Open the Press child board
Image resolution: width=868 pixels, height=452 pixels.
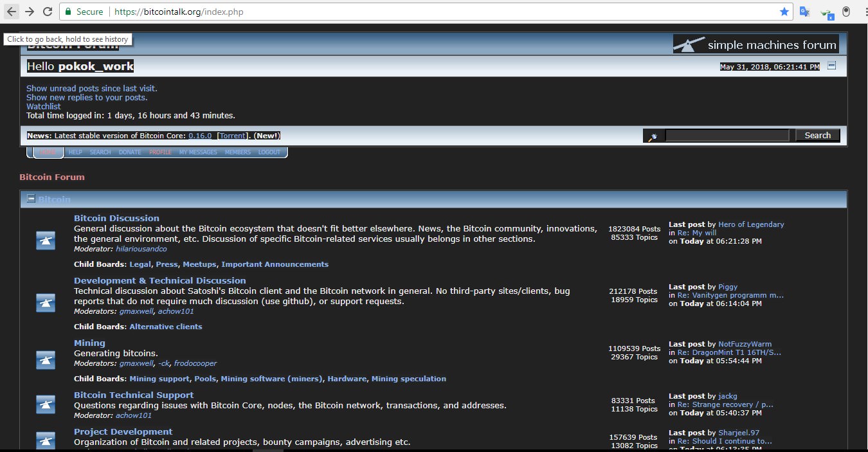(x=167, y=264)
